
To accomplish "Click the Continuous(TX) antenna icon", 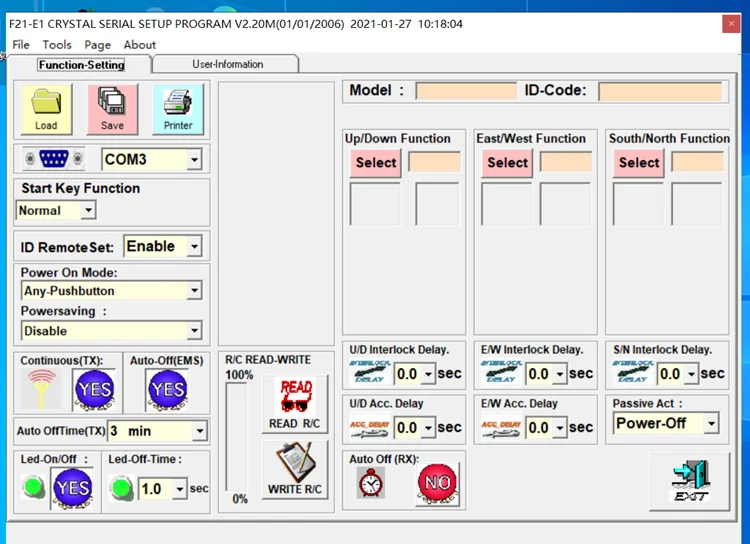I will 42,389.
